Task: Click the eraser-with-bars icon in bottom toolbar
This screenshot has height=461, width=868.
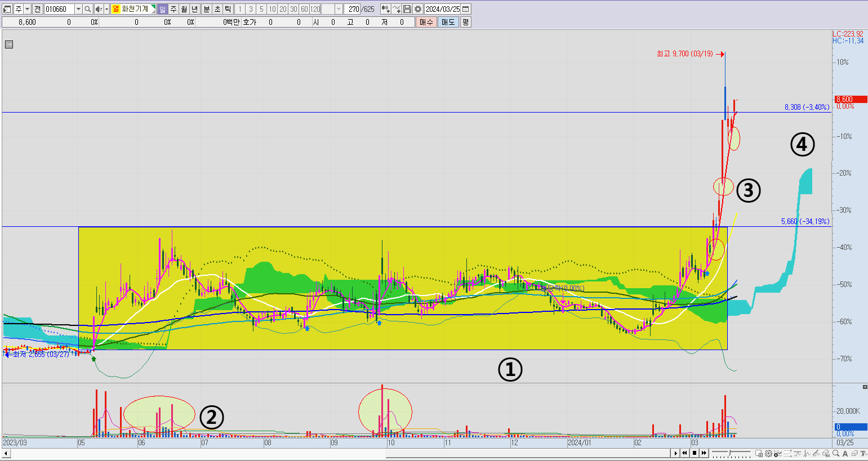Action: [826, 453]
